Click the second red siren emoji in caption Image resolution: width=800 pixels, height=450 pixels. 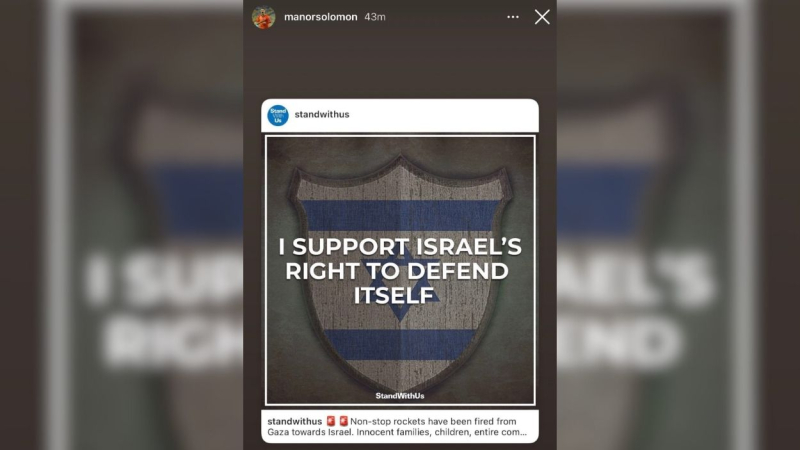[343, 421]
